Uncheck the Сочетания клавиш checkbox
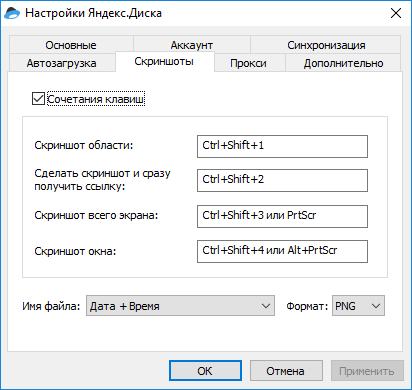The width and height of the screenshot is (412, 390). click(x=38, y=99)
